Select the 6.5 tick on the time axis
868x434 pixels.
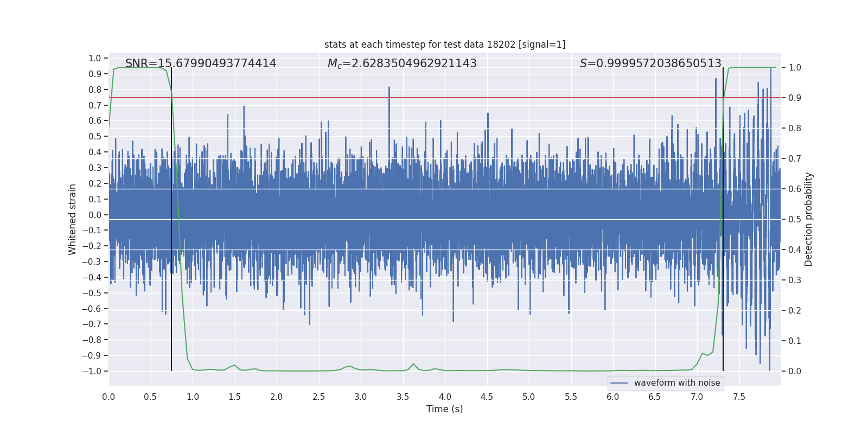pos(655,397)
